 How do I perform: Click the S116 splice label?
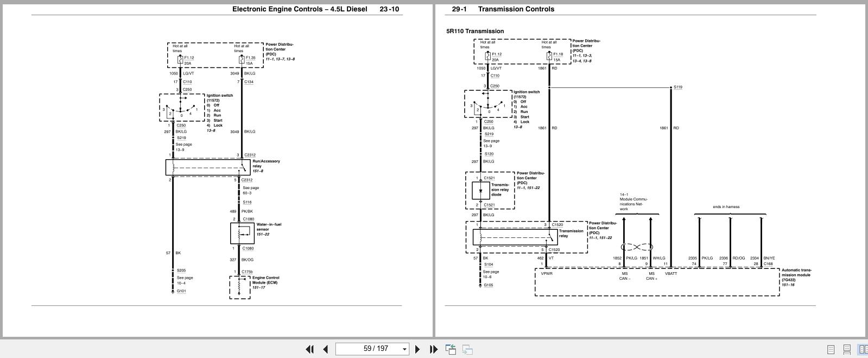coord(247,202)
